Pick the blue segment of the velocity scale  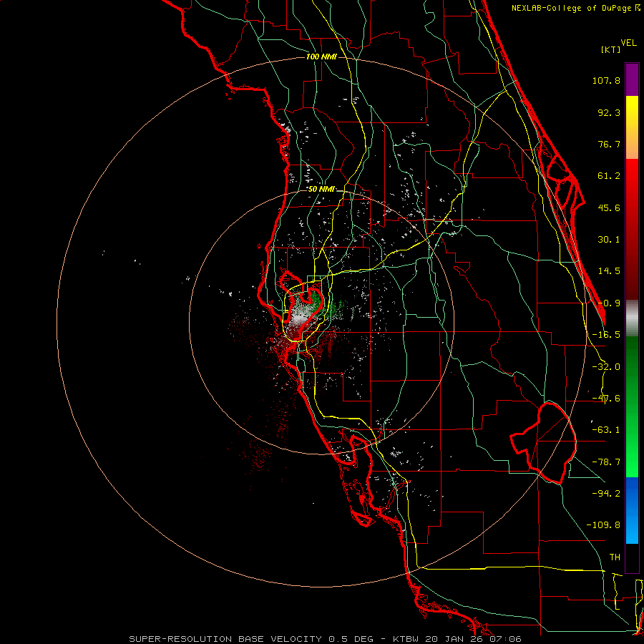pos(632,510)
